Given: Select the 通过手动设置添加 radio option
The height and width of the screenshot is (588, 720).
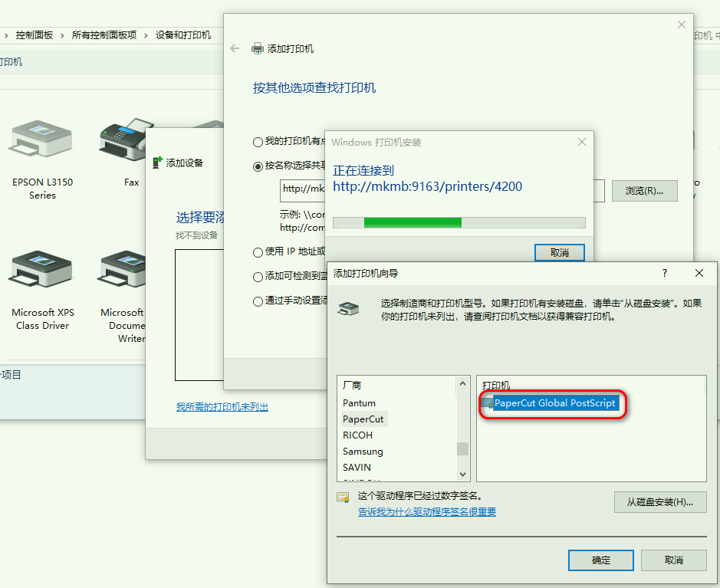Looking at the screenshot, I should pos(258,301).
